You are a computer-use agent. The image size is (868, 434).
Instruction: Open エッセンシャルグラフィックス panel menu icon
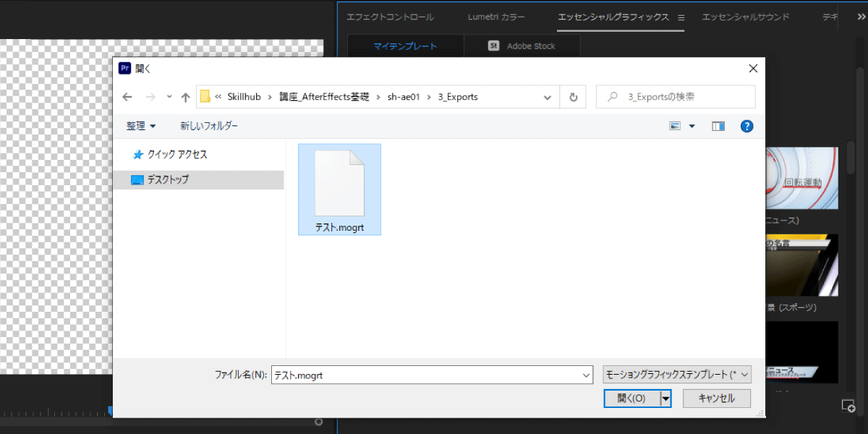pyautogui.click(x=681, y=17)
